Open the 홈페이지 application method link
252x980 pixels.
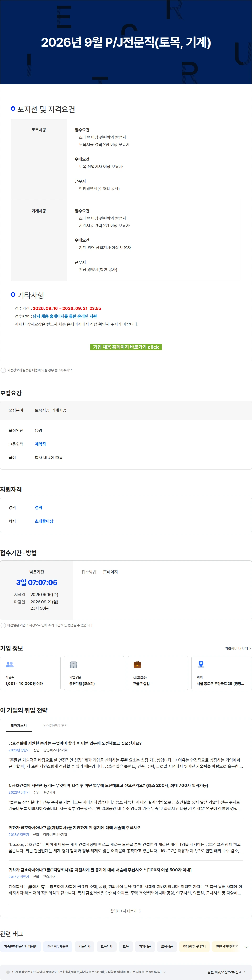click(111, 572)
